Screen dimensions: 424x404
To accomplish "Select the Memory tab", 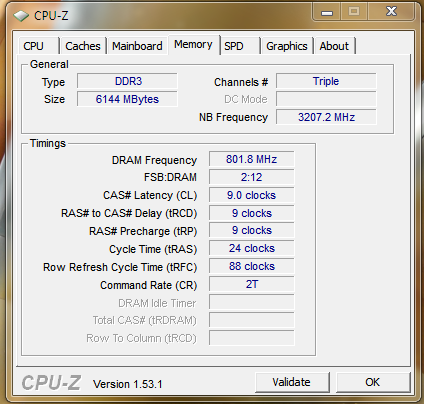I will click(193, 44).
